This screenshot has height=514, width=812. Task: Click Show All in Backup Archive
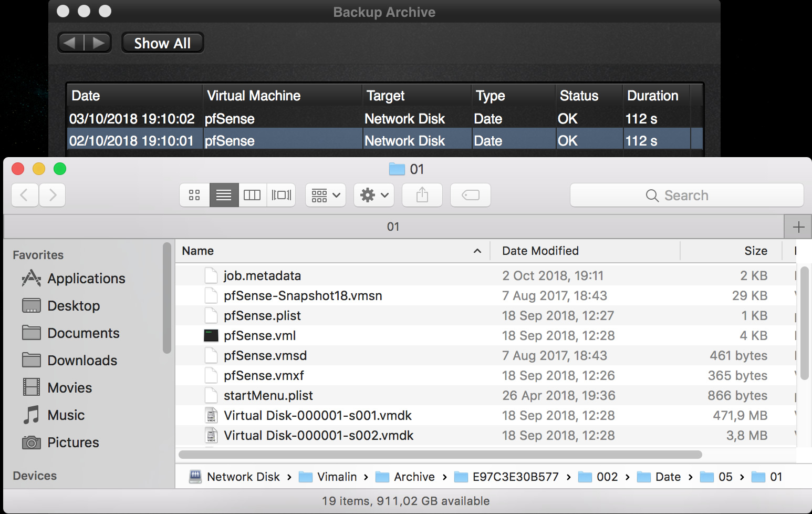[x=162, y=43]
